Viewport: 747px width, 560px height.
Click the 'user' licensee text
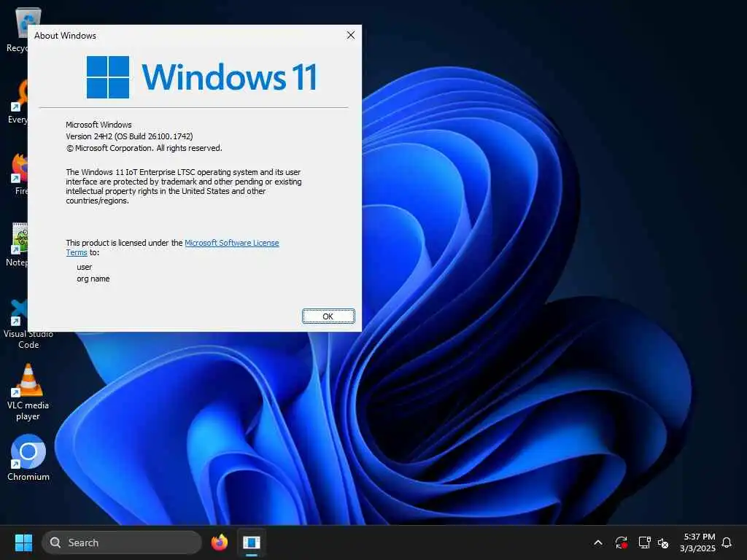85,267
